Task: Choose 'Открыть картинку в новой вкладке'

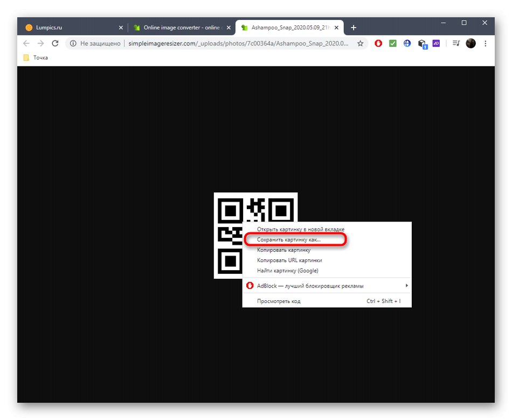Action: 327,229
